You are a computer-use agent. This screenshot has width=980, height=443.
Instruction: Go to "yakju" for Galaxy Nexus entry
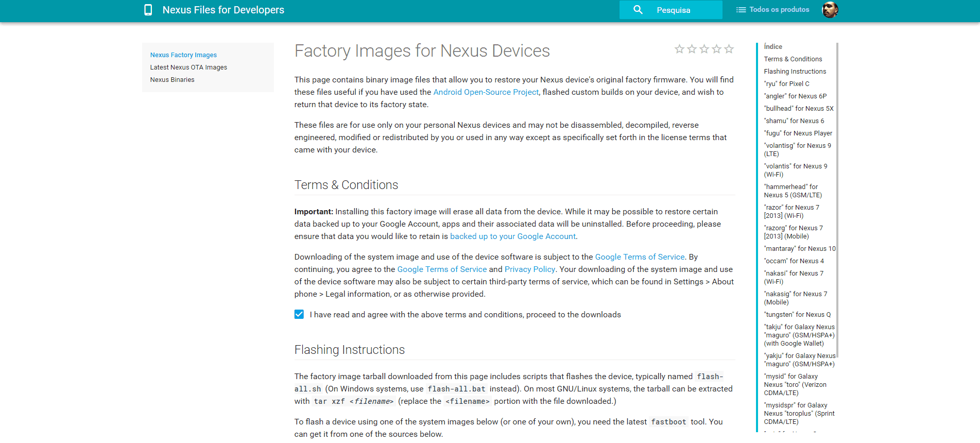800,360
